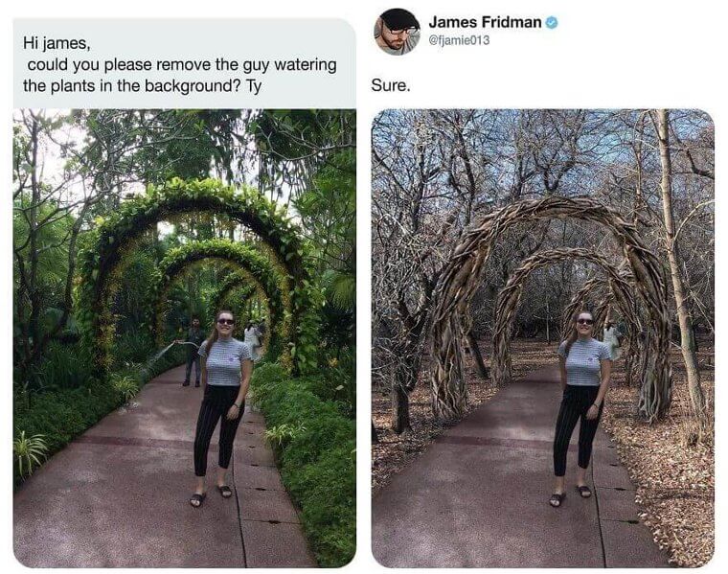Image resolution: width=728 pixels, height=574 pixels.
Task: Click the line "could you please remove the guy watering"
Action: [x=182, y=64]
